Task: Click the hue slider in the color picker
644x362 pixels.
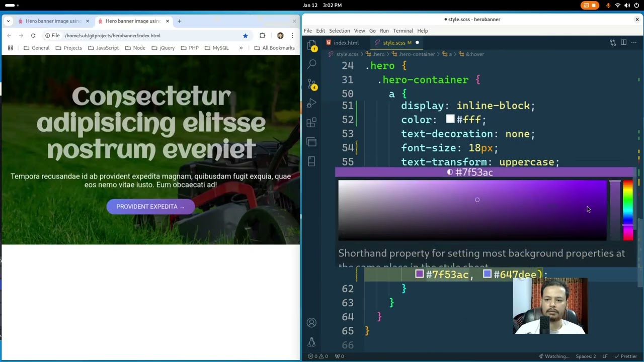Action: (628, 210)
